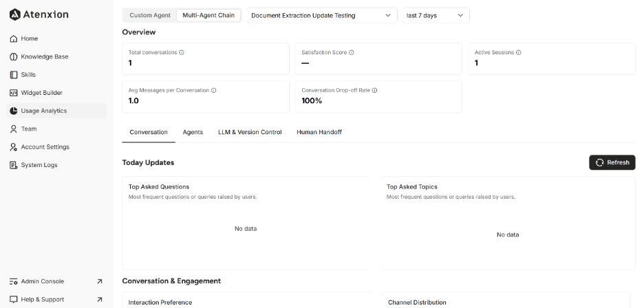Open the Document Extraction Update Testing dropdown
Viewport: 644px width, 308px height.
point(322,16)
